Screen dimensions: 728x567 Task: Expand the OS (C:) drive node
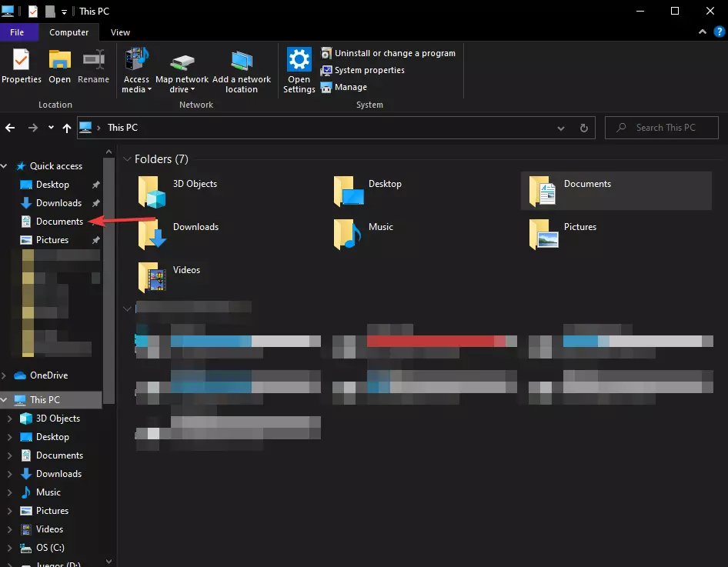[x=9, y=548]
